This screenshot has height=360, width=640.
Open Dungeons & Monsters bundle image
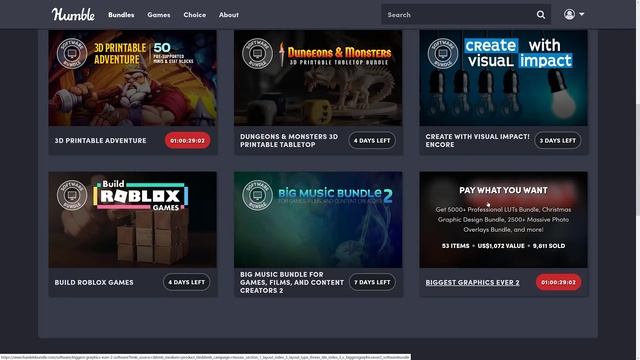click(x=318, y=78)
